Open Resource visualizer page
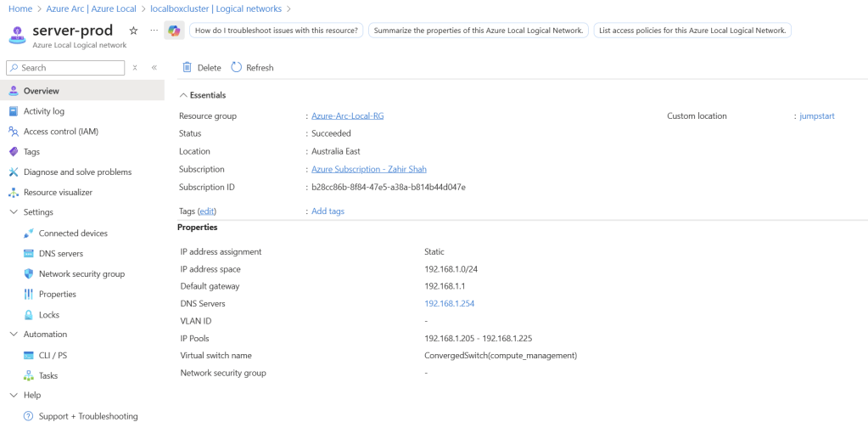This screenshot has width=868, height=422. click(58, 193)
